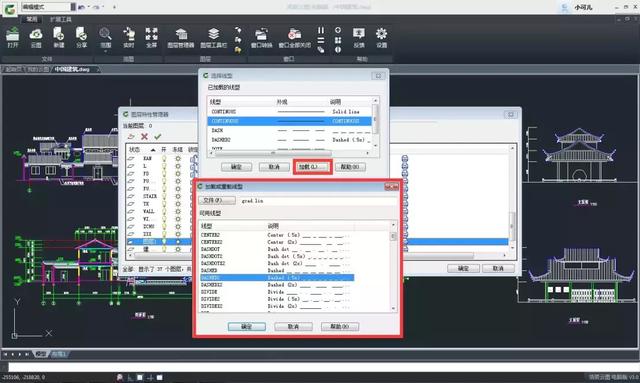The width and height of the screenshot is (640, 383).
Task: Click scroll-down arrow in available linetypes list
Action: [393, 309]
